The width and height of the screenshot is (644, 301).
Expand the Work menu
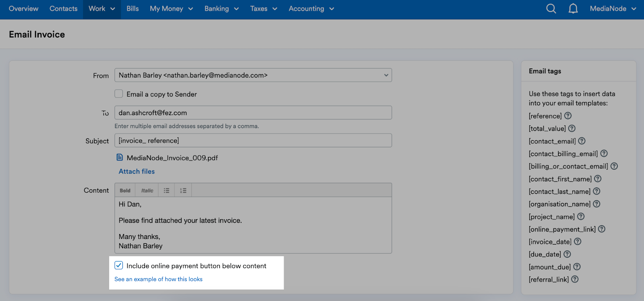pyautogui.click(x=102, y=9)
